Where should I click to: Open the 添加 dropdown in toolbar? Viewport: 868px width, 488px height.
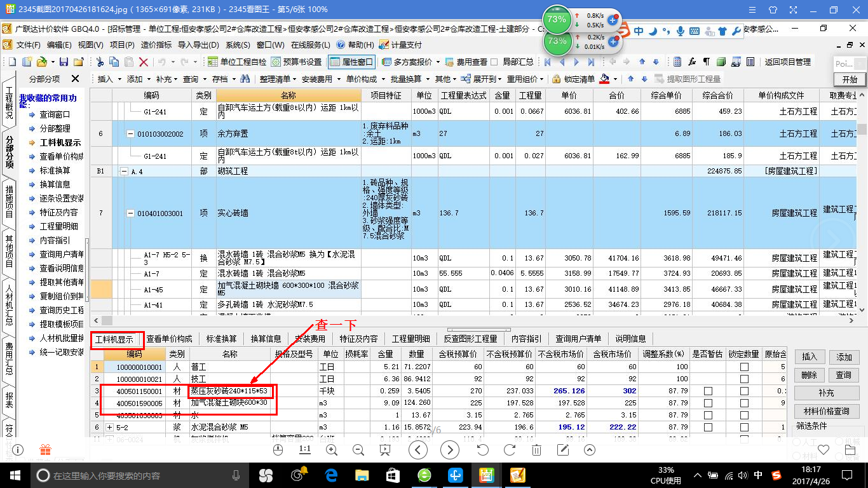[139, 79]
